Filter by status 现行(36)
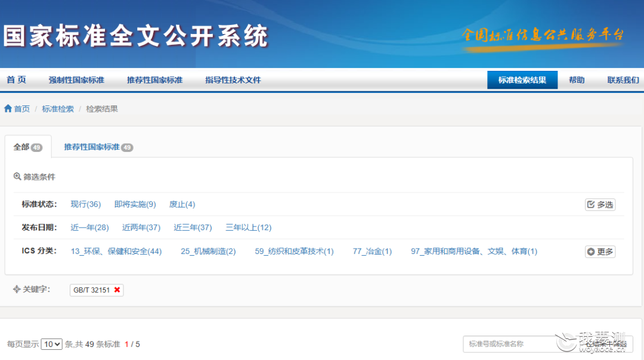Screen dimensions: 644x360 [x=85, y=204]
